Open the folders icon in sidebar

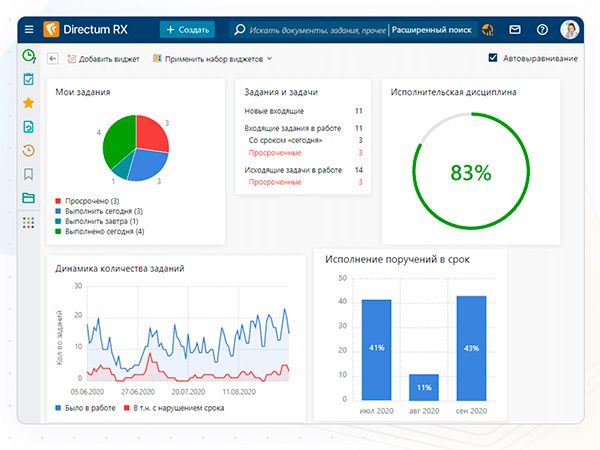28,198
